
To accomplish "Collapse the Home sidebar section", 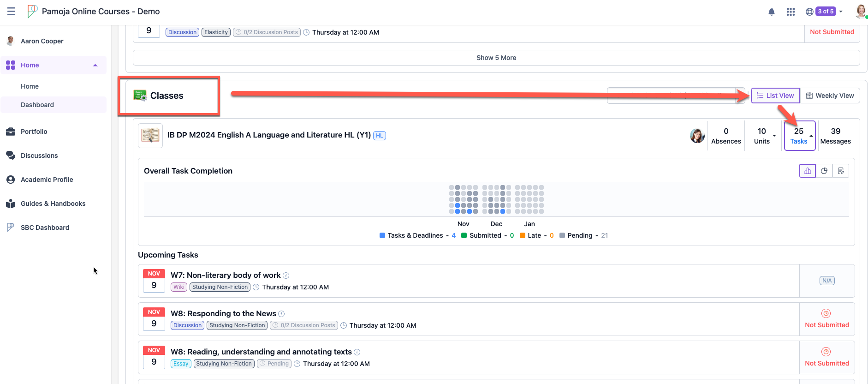I will pos(95,65).
